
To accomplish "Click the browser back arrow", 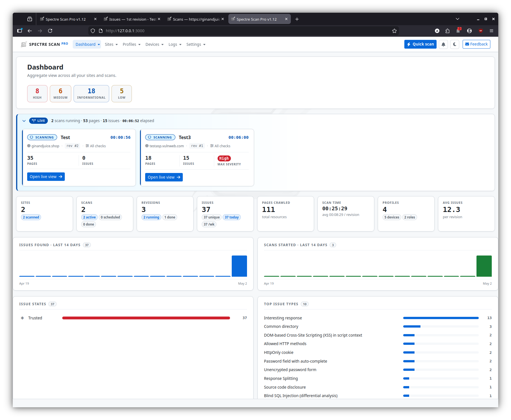I will [30, 31].
